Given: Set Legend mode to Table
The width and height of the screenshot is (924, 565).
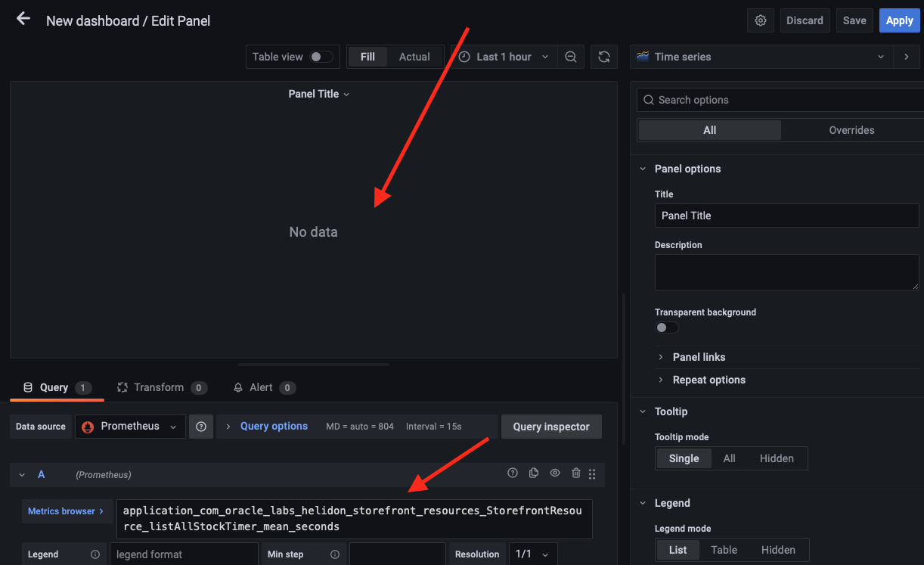Looking at the screenshot, I should 724,550.
